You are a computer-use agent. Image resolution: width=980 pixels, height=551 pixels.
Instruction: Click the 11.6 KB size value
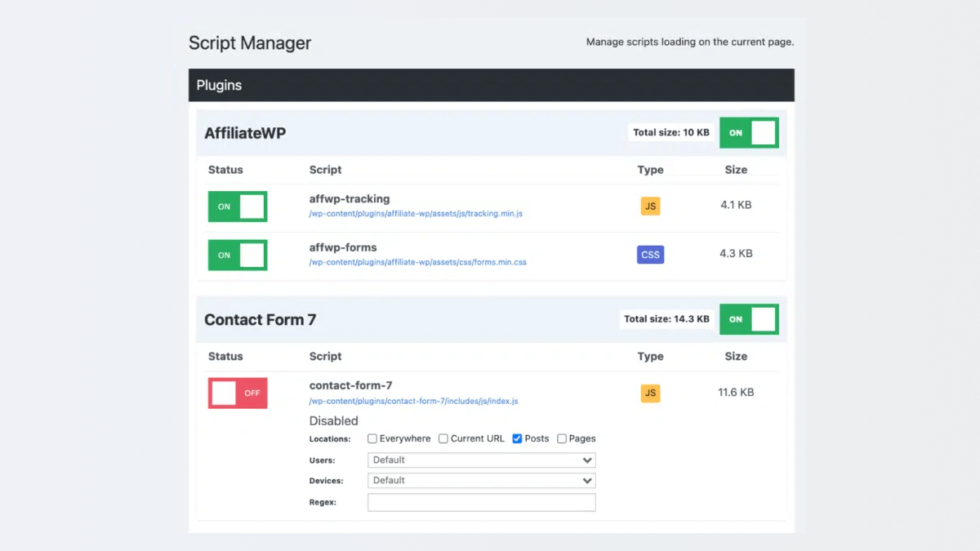click(736, 393)
